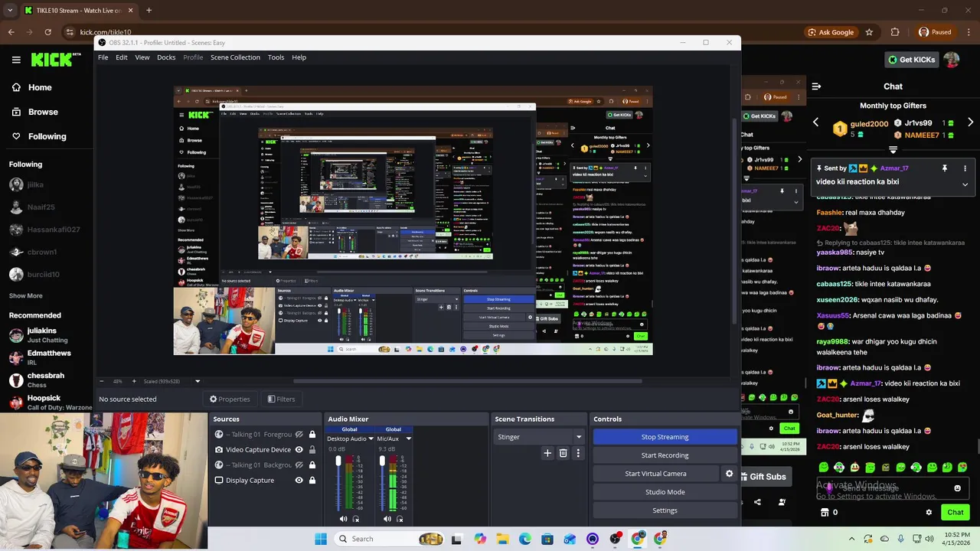
Task: Enable Studio Mode
Action: [x=665, y=492]
